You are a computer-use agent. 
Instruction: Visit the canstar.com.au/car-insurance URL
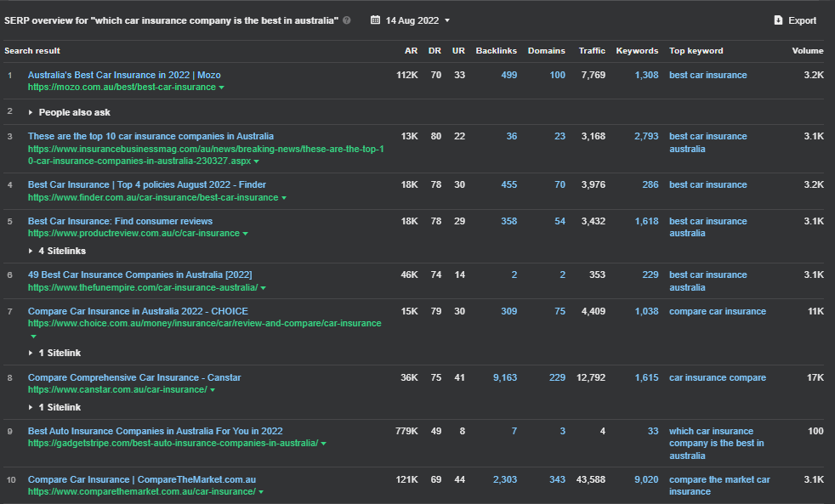click(x=117, y=389)
